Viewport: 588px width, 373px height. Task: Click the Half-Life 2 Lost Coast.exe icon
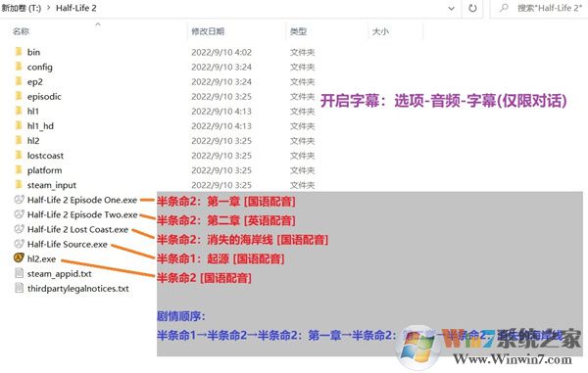click(19, 229)
